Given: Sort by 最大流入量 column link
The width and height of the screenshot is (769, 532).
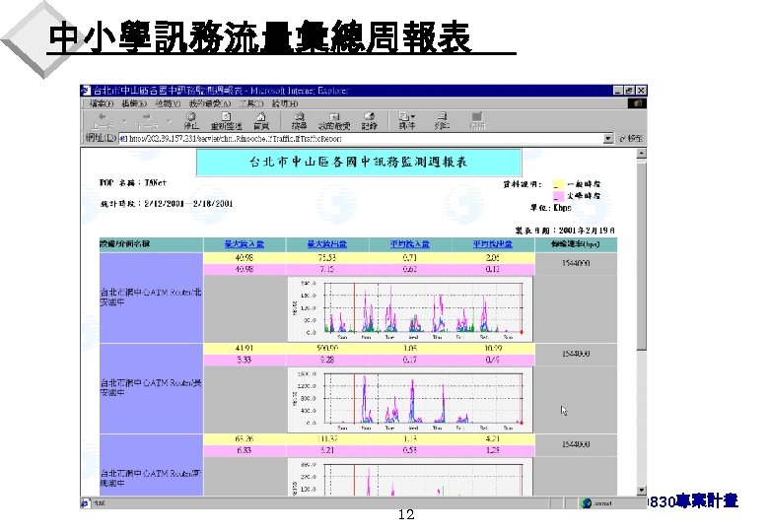Looking at the screenshot, I should click(245, 244).
